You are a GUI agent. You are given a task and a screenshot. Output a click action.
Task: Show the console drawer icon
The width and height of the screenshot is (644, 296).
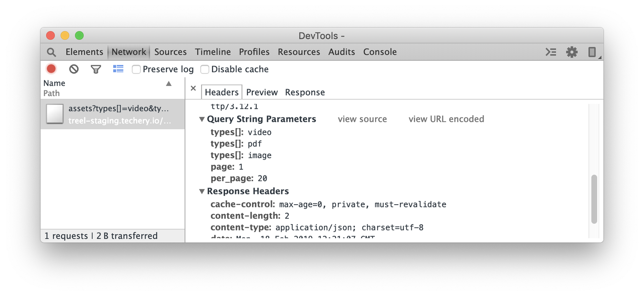(551, 52)
